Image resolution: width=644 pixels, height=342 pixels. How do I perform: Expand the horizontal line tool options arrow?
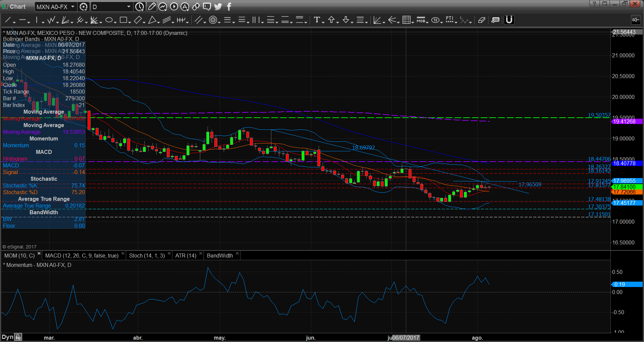(x=29, y=22)
